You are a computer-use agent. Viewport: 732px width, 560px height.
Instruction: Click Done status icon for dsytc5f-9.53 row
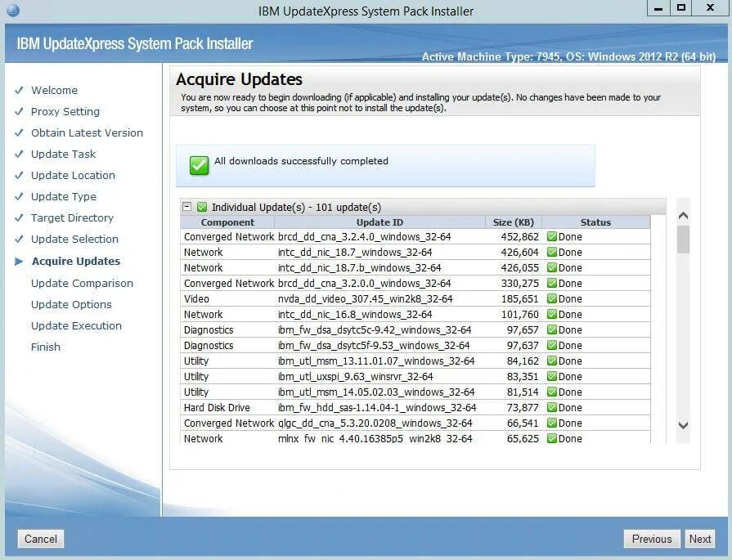(x=552, y=345)
